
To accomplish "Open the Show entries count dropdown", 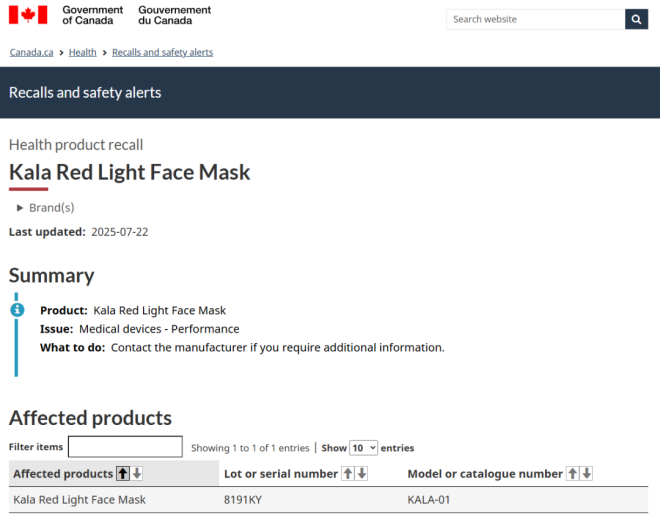I will (363, 448).
